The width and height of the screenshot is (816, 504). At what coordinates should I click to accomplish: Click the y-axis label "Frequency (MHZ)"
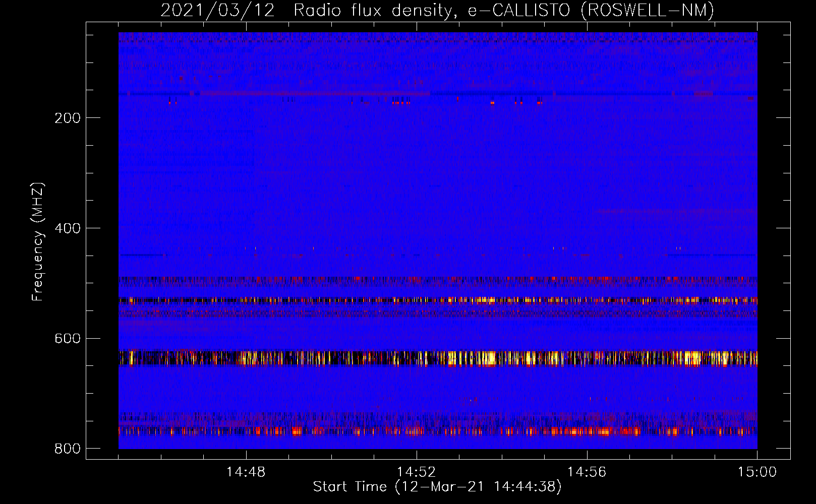[x=38, y=242]
